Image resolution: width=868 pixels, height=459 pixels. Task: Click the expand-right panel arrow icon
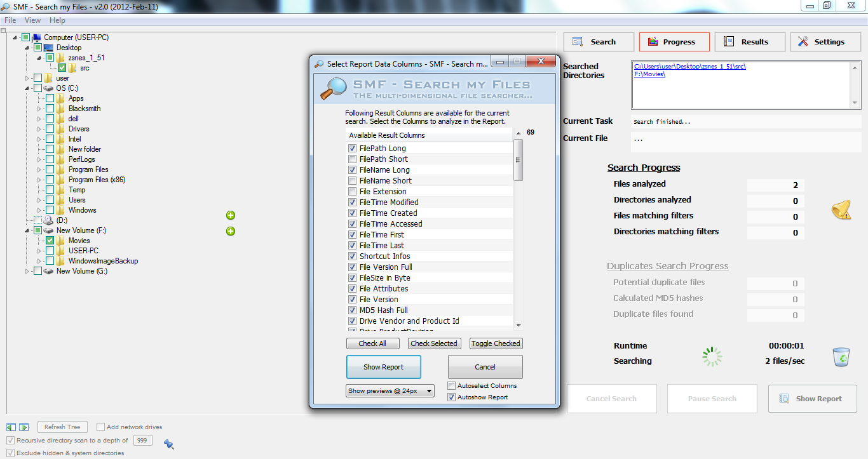point(24,427)
